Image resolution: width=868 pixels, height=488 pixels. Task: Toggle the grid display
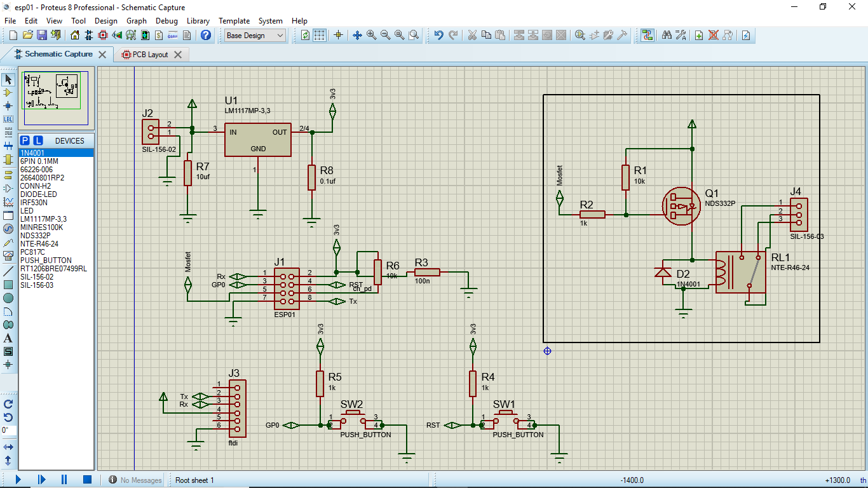(320, 36)
